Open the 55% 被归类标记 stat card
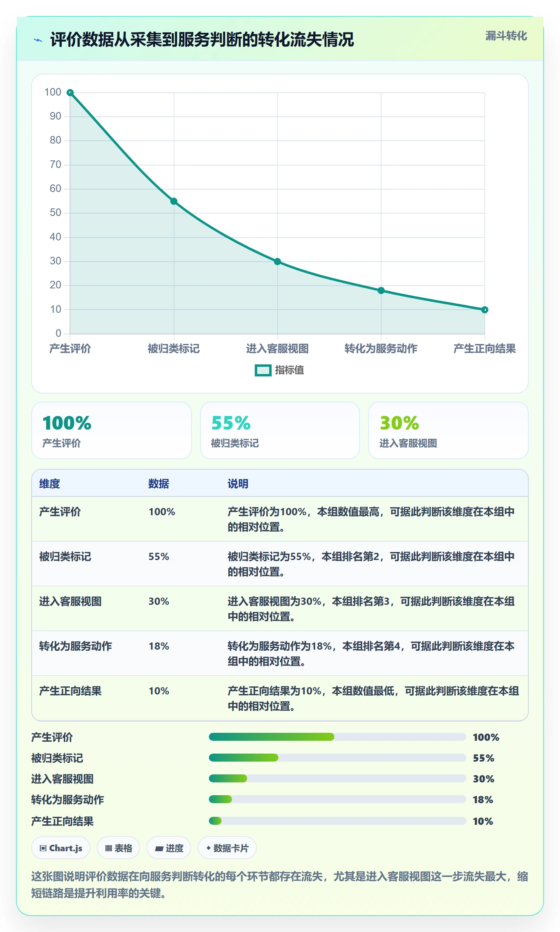 (280, 430)
